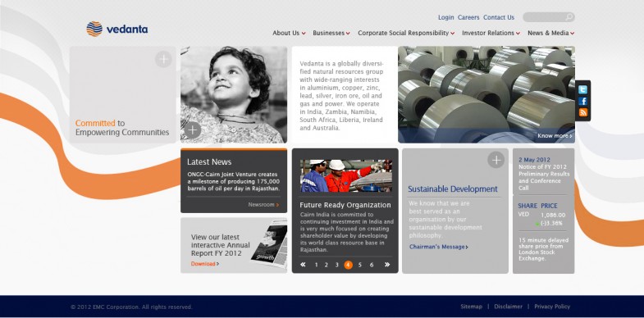Select slide page 6
The image size is (644, 318).
(372, 265)
